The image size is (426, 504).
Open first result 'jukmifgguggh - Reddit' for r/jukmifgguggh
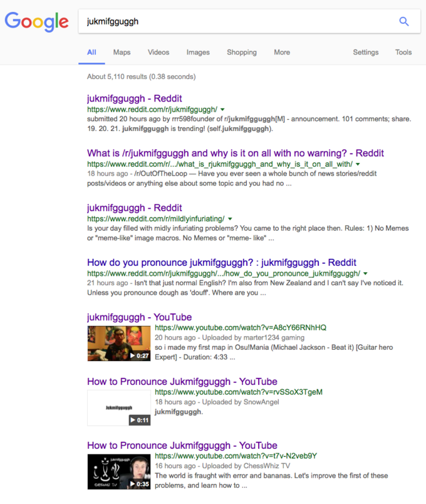pos(134,98)
